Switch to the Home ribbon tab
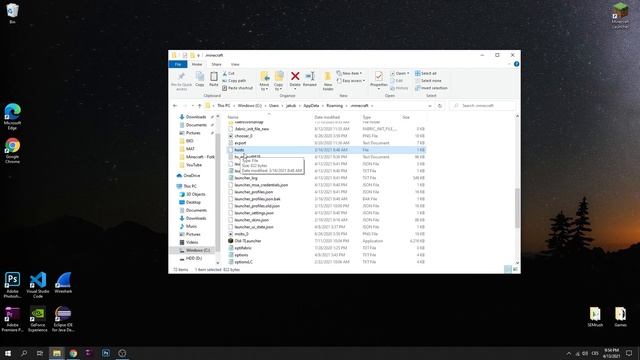640x360 pixels. (197, 64)
